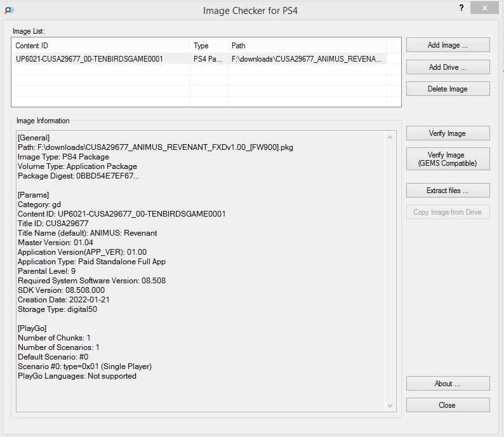Click the [Params] section heading
504x437 pixels.
(34, 195)
